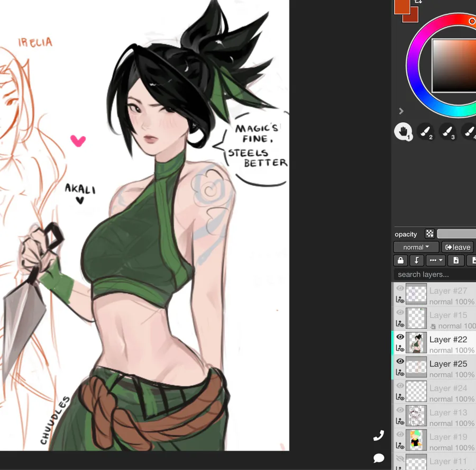The height and width of the screenshot is (470, 476).
Task: Click the new layer page icon
Action: (x=456, y=260)
